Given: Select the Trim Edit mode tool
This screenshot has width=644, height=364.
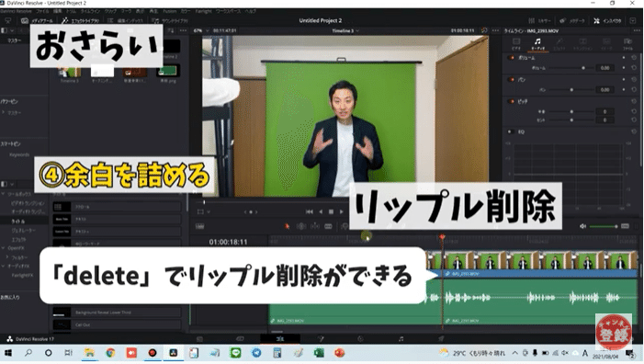Looking at the screenshot, I should (301, 226).
